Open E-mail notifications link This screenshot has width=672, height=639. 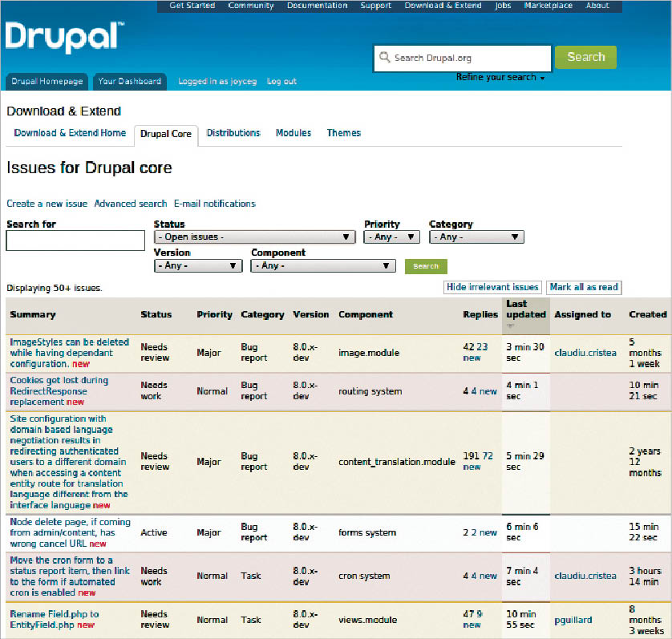[215, 204]
